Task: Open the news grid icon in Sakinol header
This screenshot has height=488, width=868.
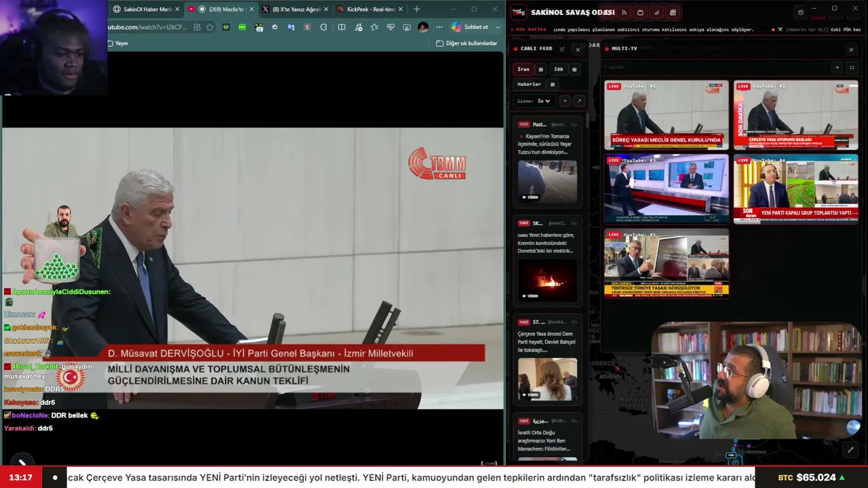Action: [673, 12]
